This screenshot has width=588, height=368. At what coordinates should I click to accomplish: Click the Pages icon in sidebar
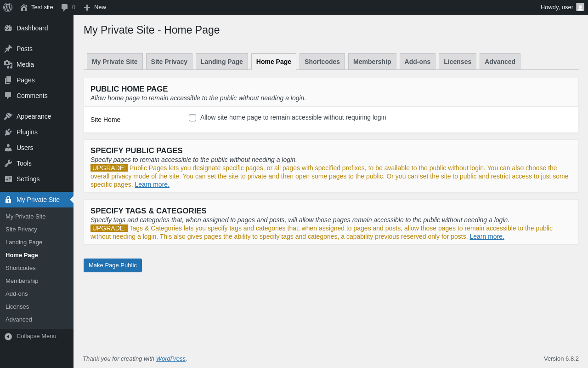pyautogui.click(x=8, y=80)
